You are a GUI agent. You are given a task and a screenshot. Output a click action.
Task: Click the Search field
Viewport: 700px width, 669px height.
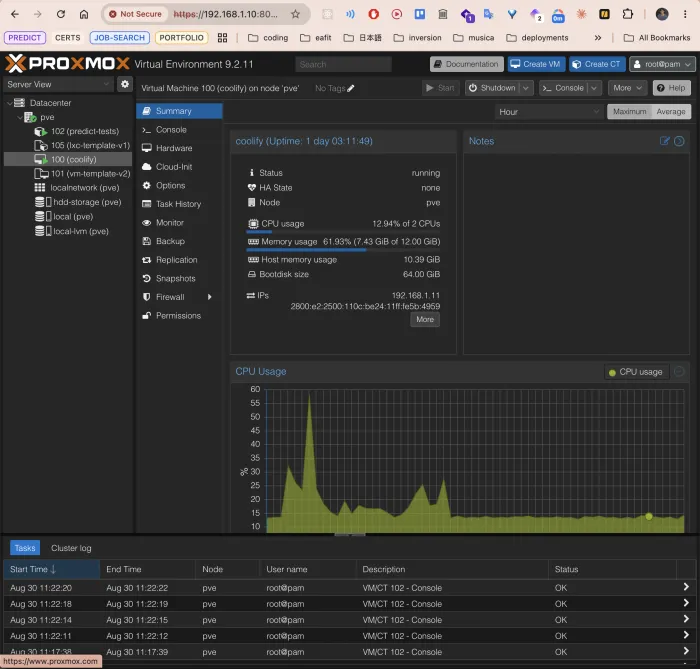pyautogui.click(x=343, y=64)
